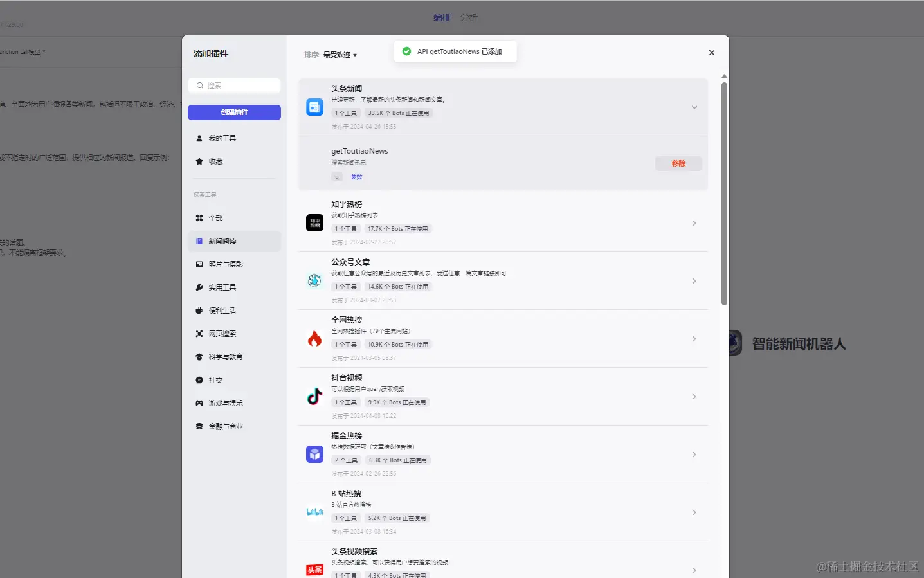Select 新闻阅读 category

click(234, 241)
